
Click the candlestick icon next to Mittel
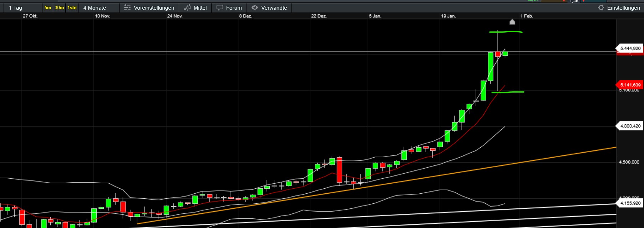tap(187, 8)
